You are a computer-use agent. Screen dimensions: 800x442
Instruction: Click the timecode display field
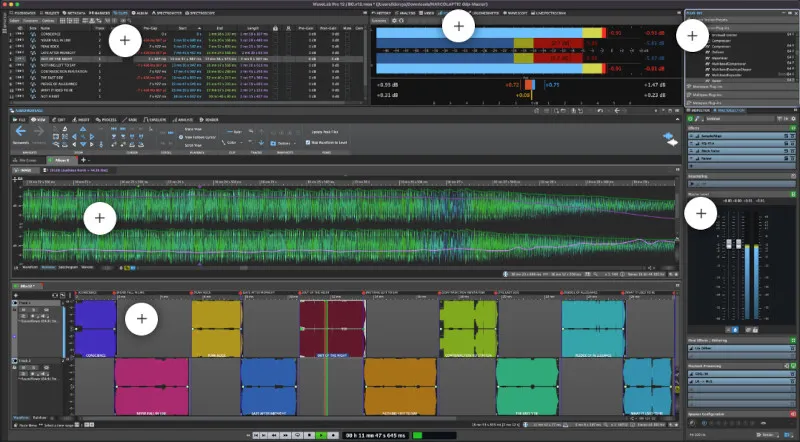(373, 435)
